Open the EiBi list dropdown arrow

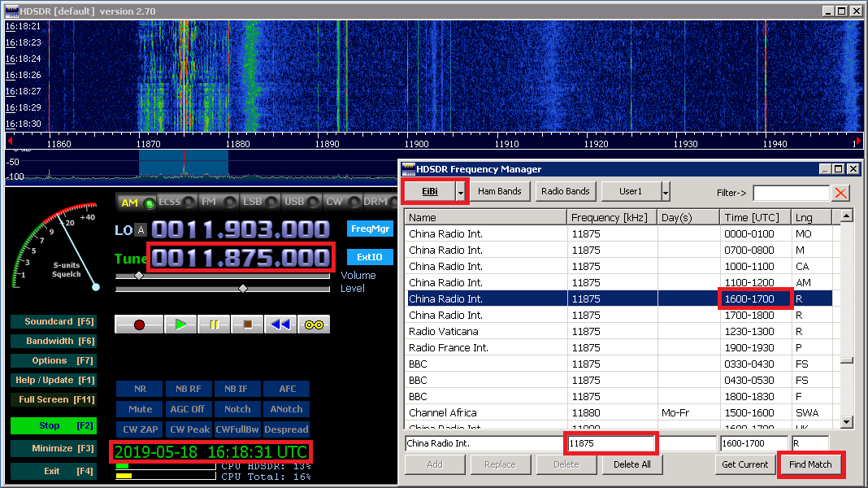[461, 192]
